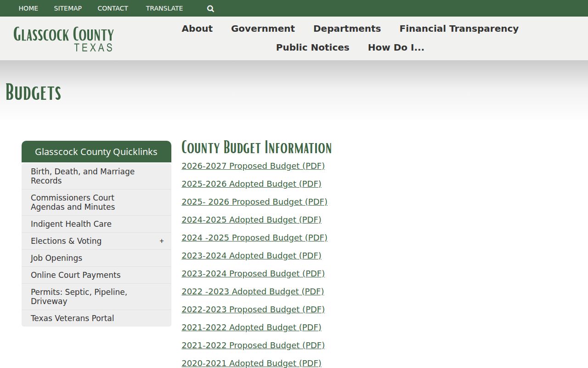Open 2025- 2026 Proposed Budget PDF
This screenshot has height=368, width=588.
254,202
